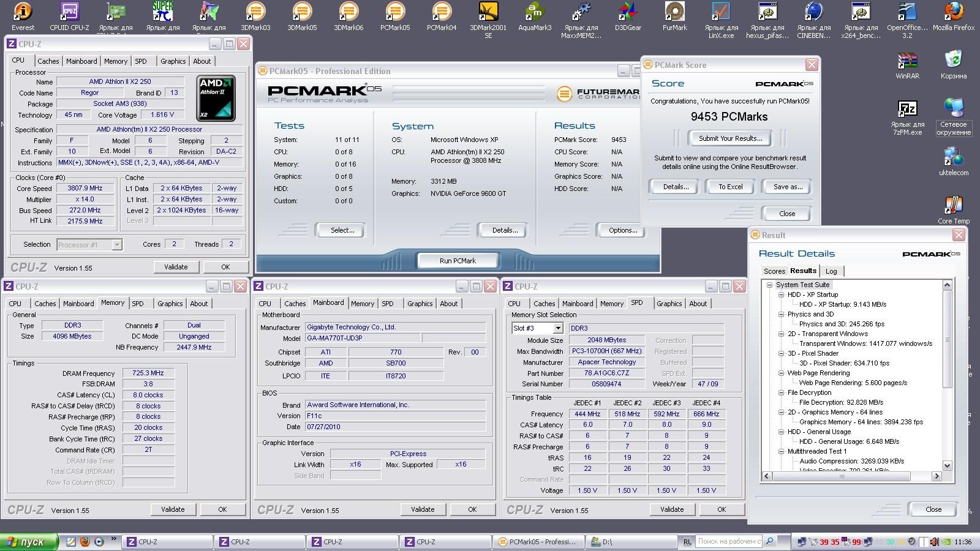The width and height of the screenshot is (980, 551).
Task: Click To Excel button in PCMark Score
Action: [x=730, y=187]
